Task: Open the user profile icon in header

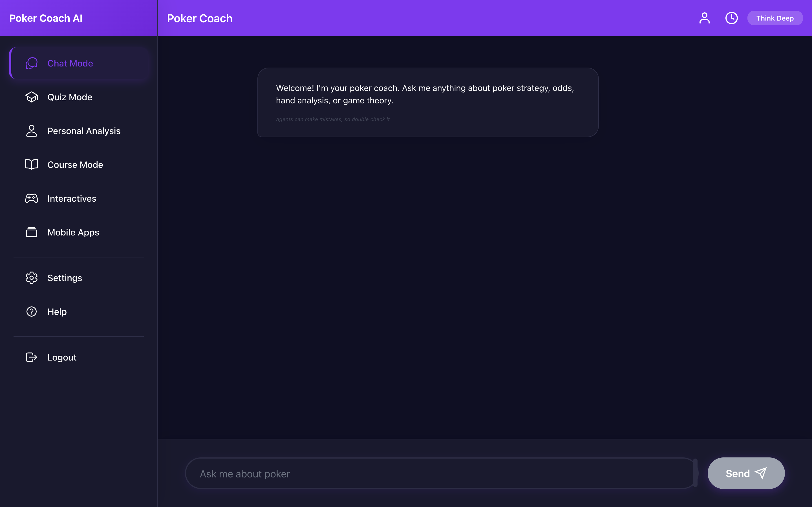Action: tap(705, 18)
